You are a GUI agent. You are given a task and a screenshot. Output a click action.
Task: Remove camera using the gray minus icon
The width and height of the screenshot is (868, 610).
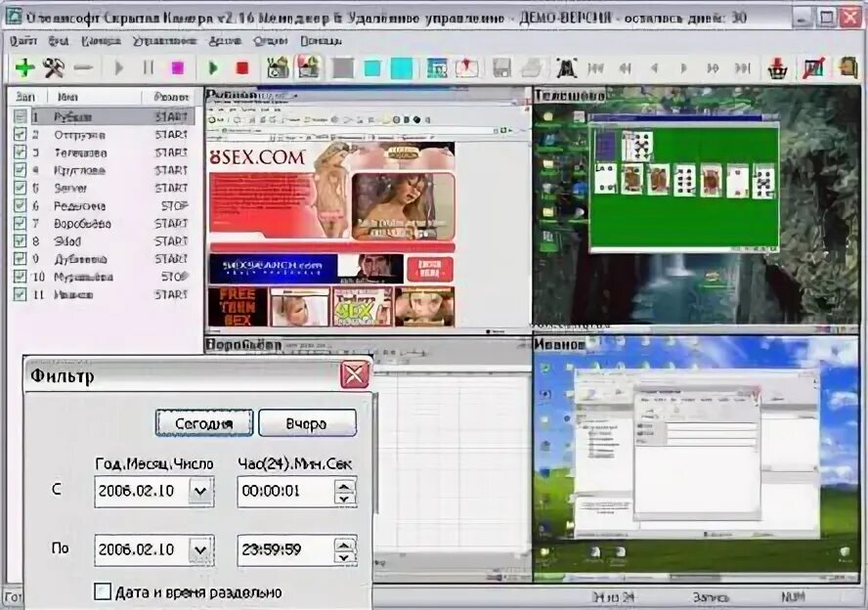83,68
